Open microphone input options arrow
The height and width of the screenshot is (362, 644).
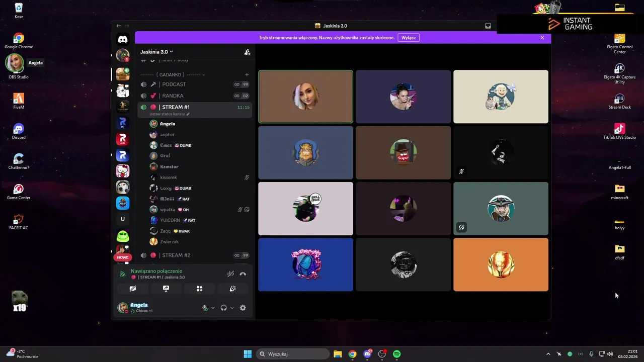[x=213, y=308]
